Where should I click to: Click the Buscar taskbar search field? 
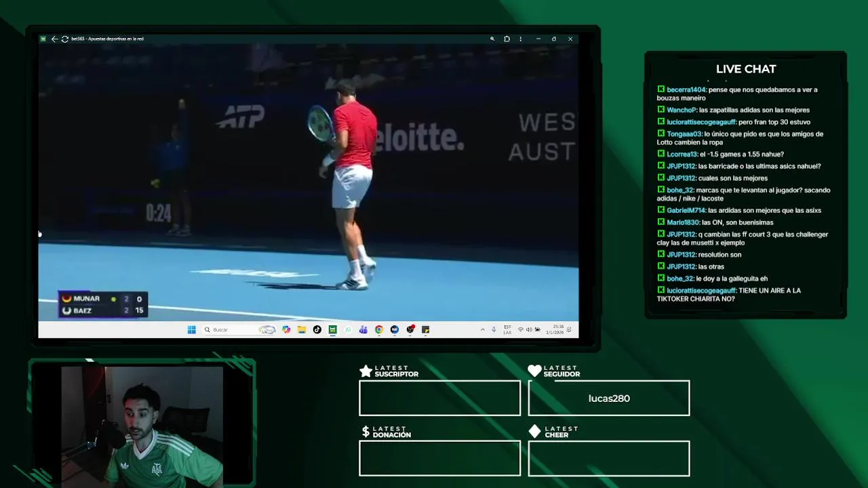(240, 329)
